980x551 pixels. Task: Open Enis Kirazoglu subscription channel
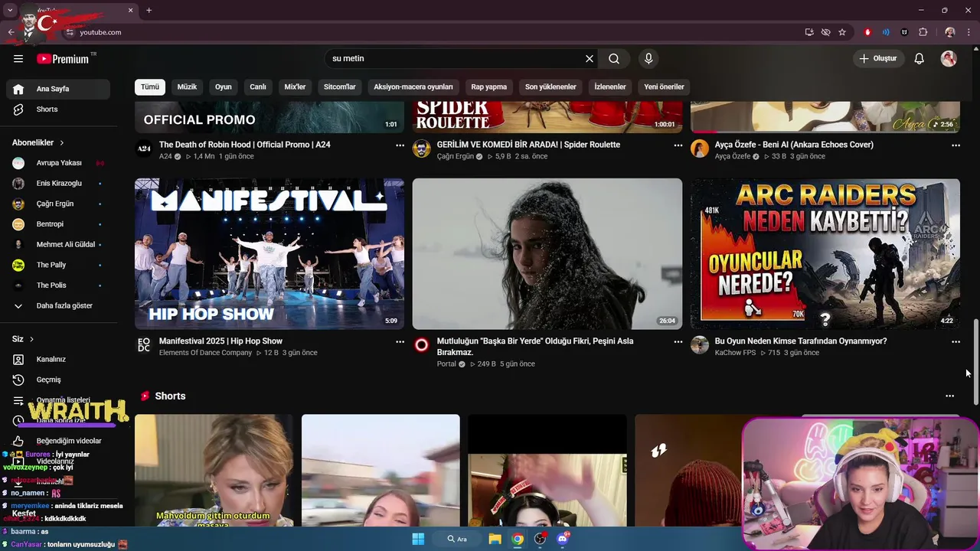tap(58, 184)
